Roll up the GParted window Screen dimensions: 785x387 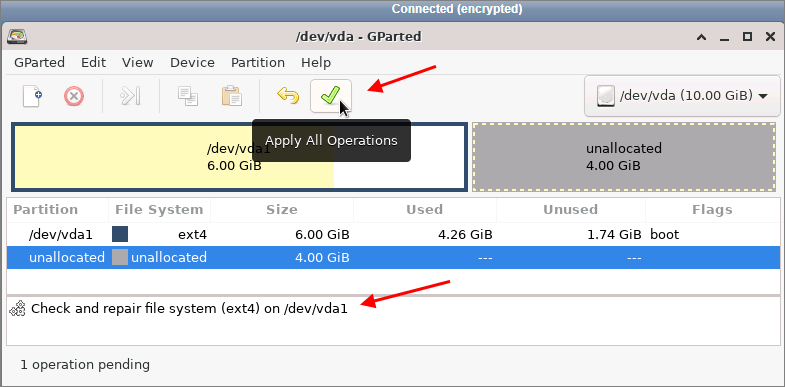coord(701,37)
